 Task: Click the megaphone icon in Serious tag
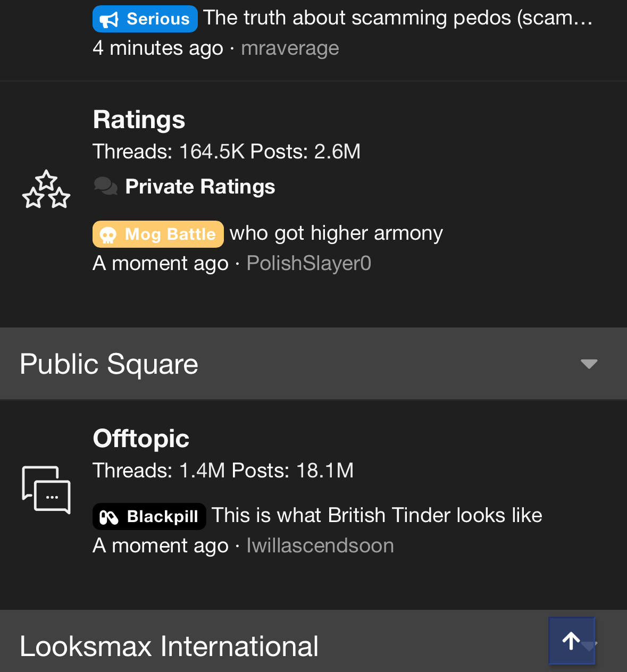[x=109, y=20]
